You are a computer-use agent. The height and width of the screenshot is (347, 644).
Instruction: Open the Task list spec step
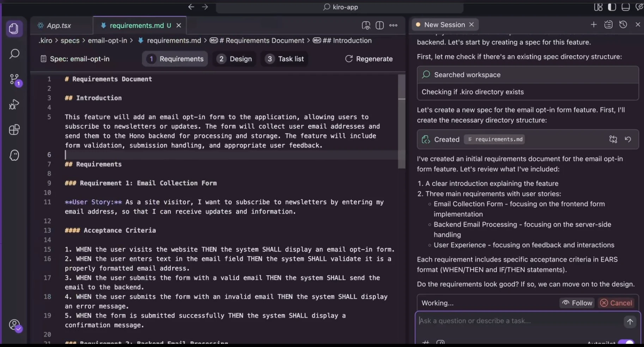285,59
